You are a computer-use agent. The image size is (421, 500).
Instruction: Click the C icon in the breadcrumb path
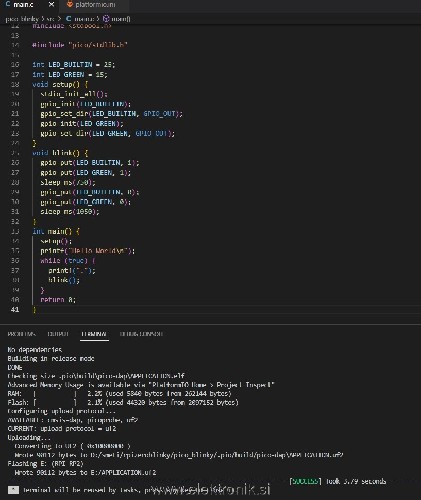[x=68, y=19]
